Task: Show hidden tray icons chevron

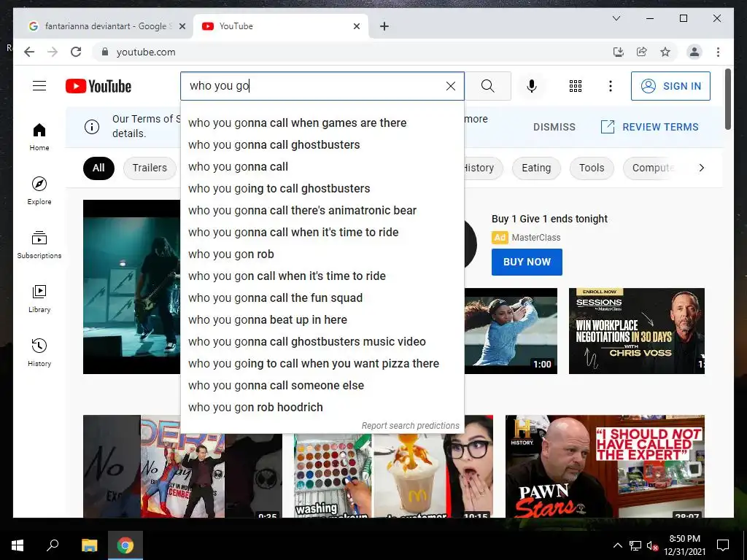Action: [617, 545]
